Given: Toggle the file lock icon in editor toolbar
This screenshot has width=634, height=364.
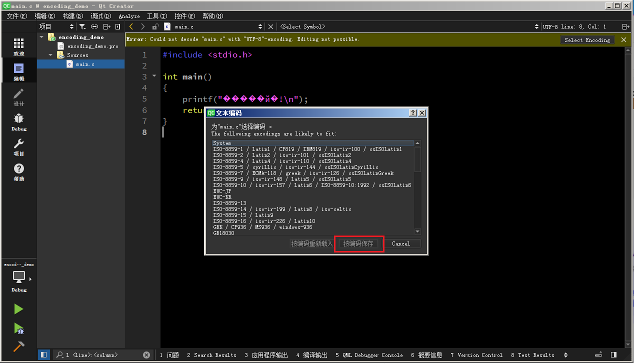Looking at the screenshot, I should [x=155, y=26].
